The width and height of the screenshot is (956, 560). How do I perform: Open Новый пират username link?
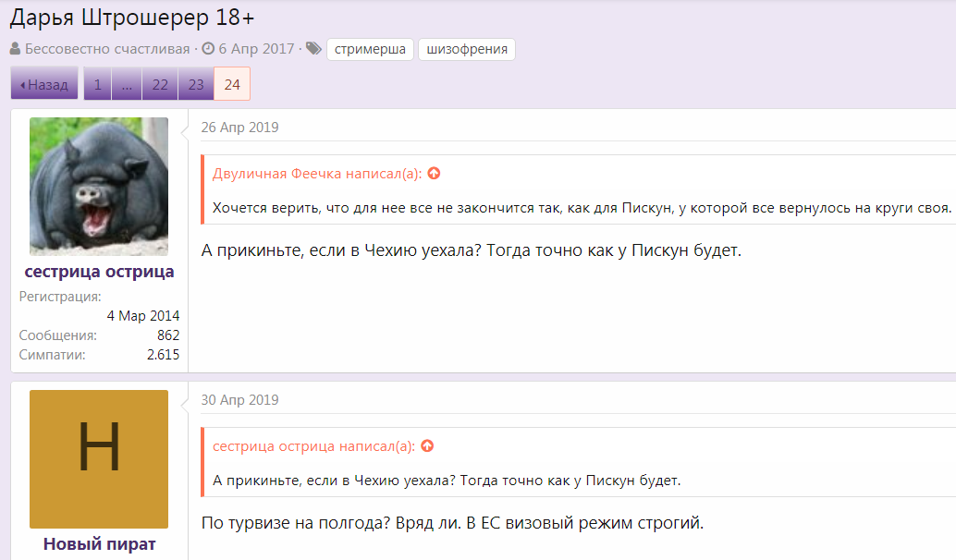[99, 544]
